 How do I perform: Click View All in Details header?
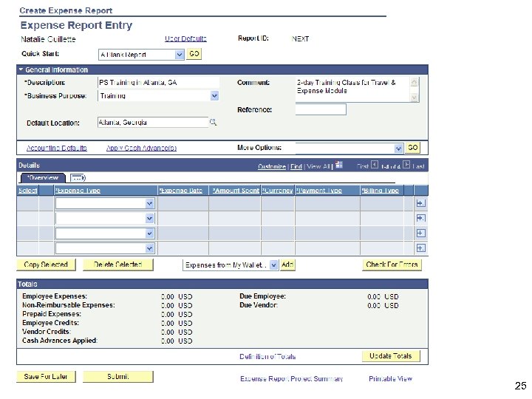point(318,166)
